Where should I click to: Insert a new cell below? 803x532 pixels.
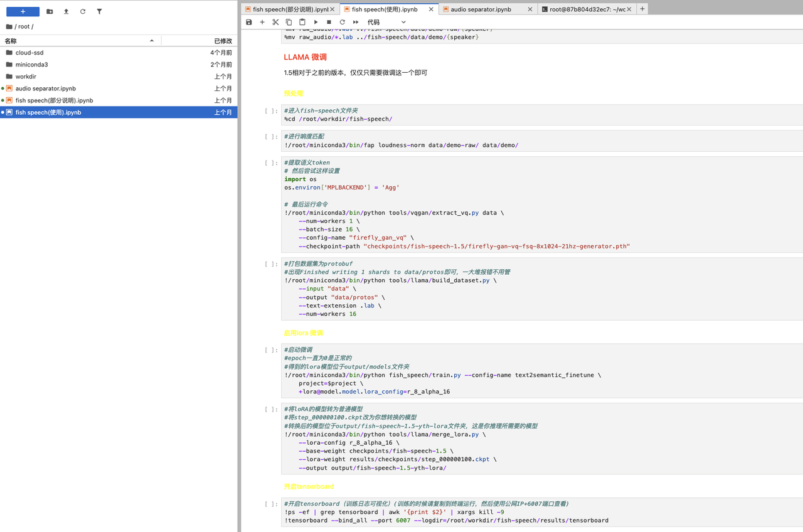tap(262, 22)
